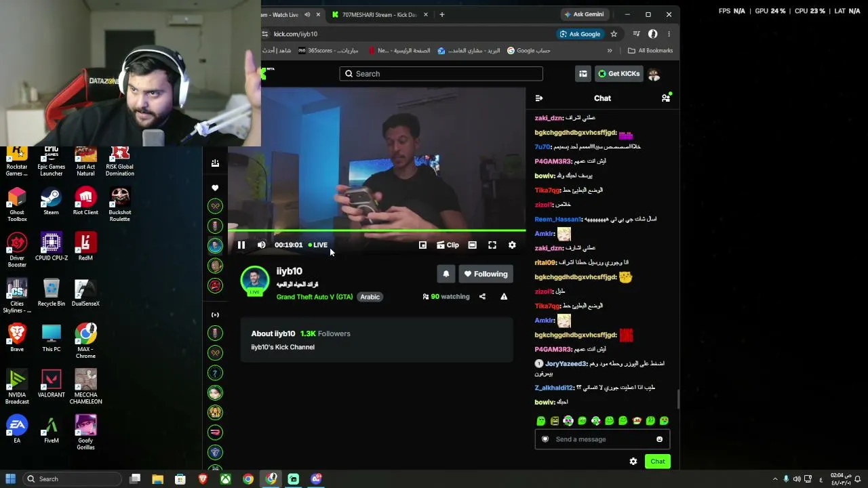This screenshot has width=868, height=488.
Task: Open the All Bookmarks folder
Action: [x=650, y=51]
